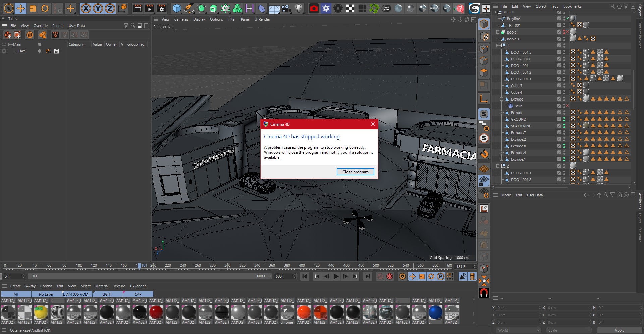Toggle the green check on Polyline object
644x334 pixels.
tap(567, 19)
